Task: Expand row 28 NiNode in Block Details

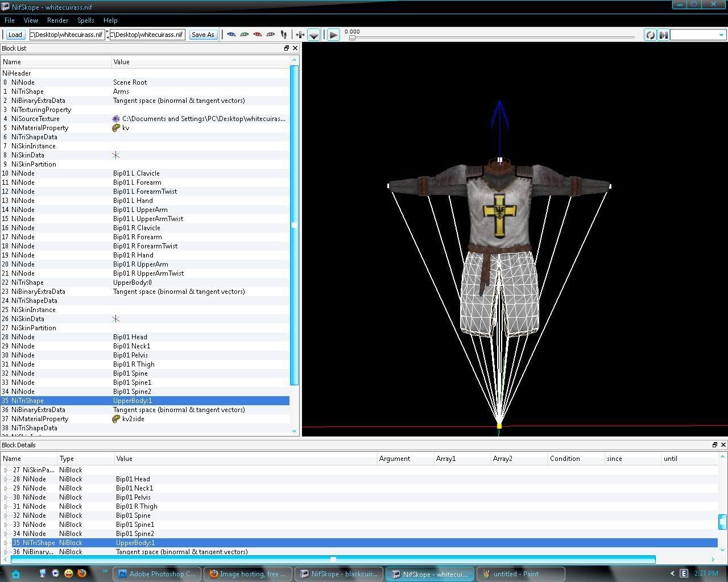Action: point(6,479)
